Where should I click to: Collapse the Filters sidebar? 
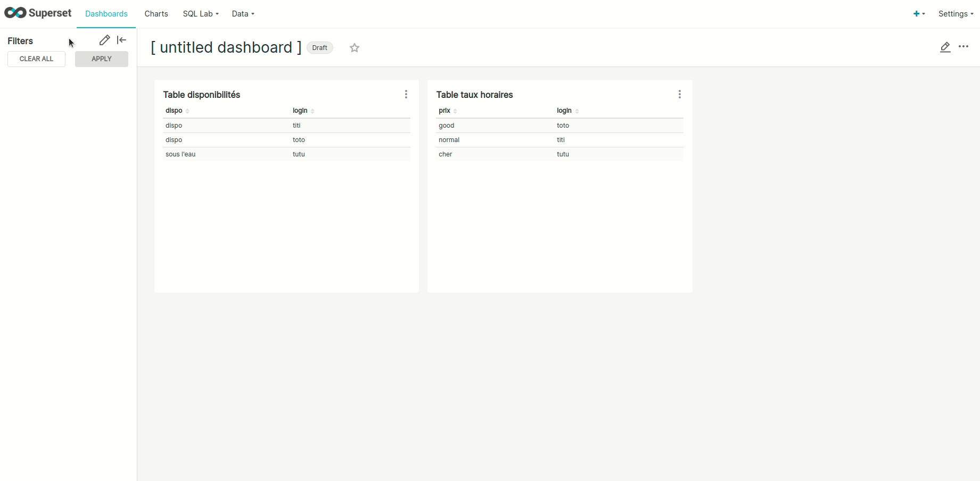[x=122, y=40]
